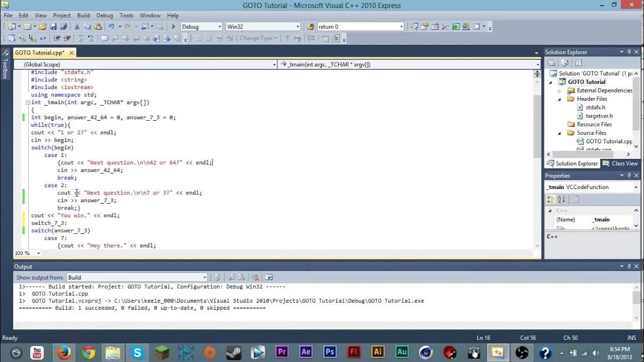Click the code editor vertical scrollbar
Image resolution: width=644 pixels, height=362 pixels.
click(537, 126)
